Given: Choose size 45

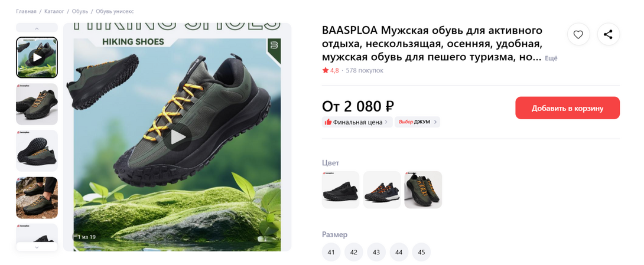Looking at the screenshot, I should (x=421, y=252).
